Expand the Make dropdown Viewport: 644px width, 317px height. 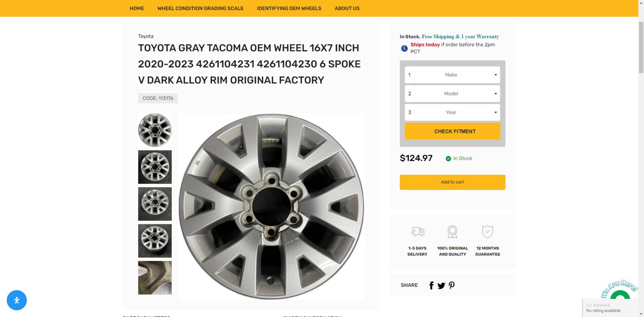[x=452, y=75]
